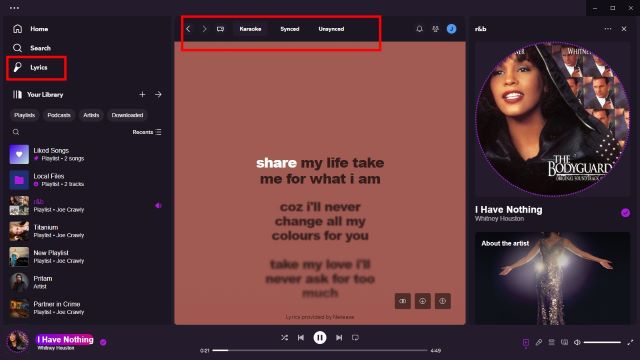Open I Have Nothing title in player bar
640x360 pixels.
pos(65,340)
